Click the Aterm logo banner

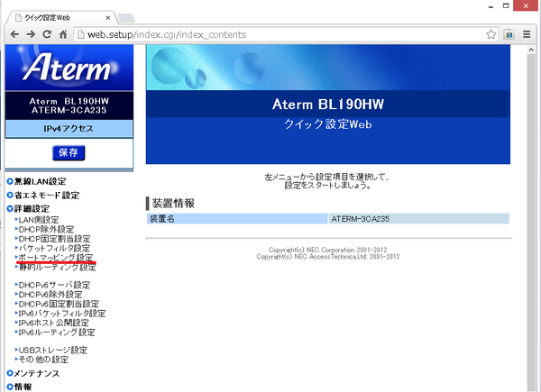[x=69, y=68]
